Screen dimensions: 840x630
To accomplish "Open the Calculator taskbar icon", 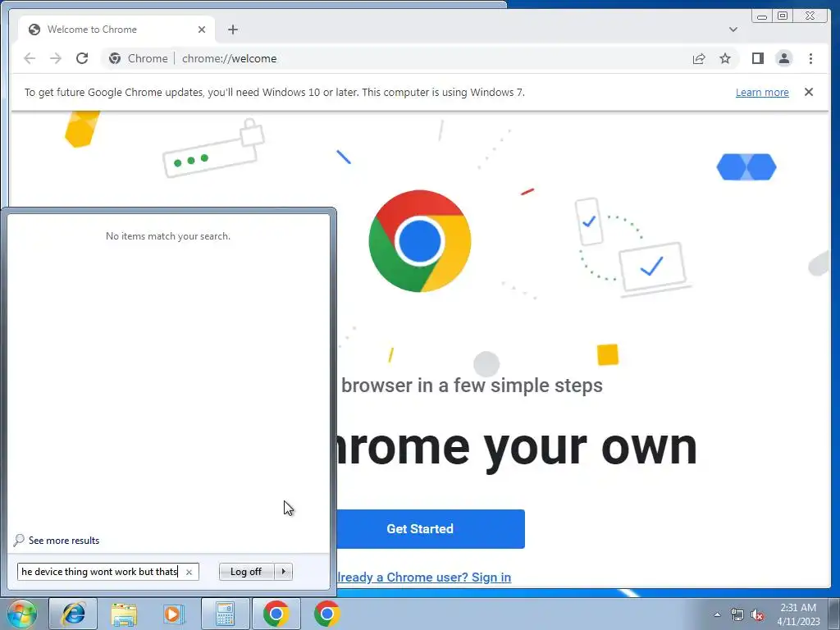I will point(225,614).
